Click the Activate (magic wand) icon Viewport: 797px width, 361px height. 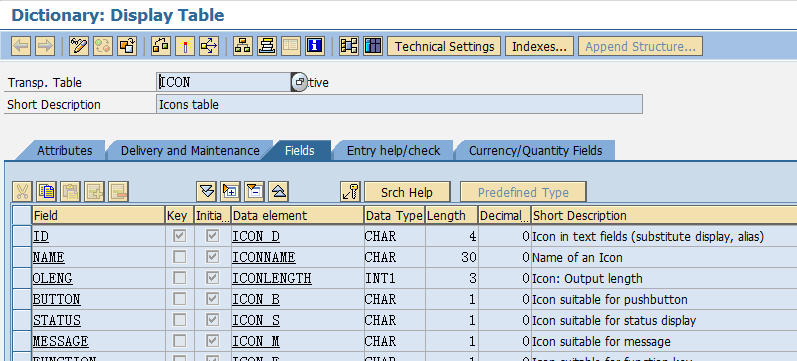pyautogui.click(x=185, y=46)
